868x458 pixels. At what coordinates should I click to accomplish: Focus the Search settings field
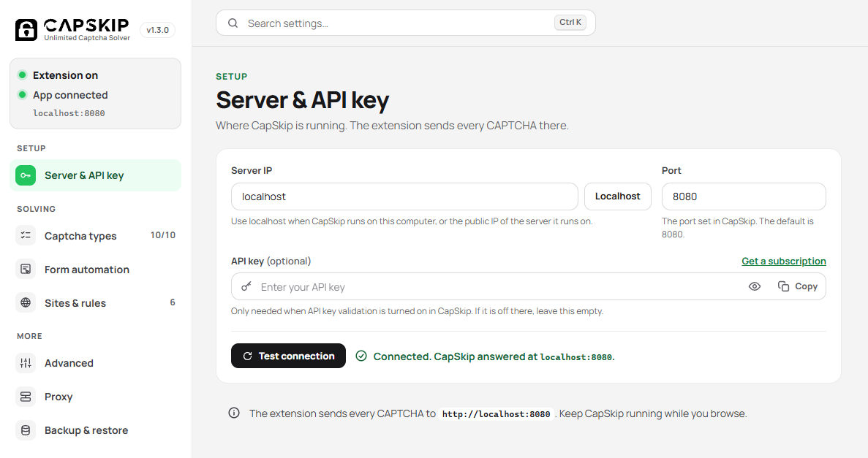click(406, 23)
